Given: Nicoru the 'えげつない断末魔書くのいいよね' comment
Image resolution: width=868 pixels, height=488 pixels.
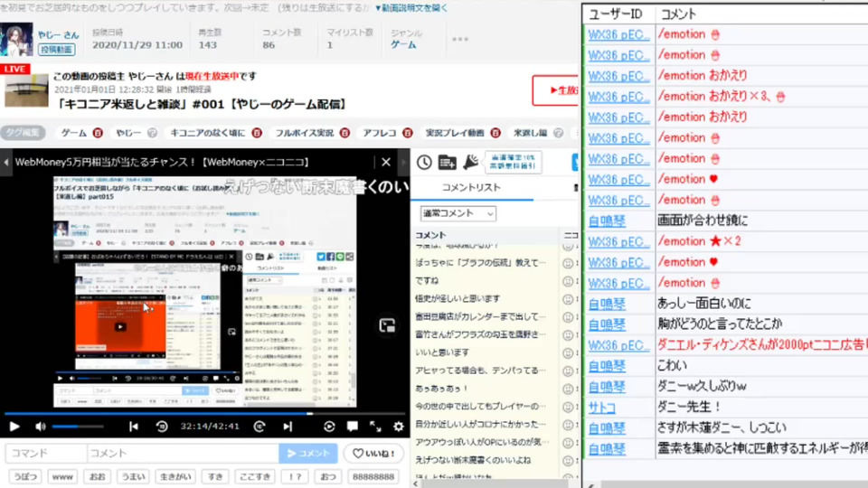Looking at the screenshot, I should tap(568, 460).
